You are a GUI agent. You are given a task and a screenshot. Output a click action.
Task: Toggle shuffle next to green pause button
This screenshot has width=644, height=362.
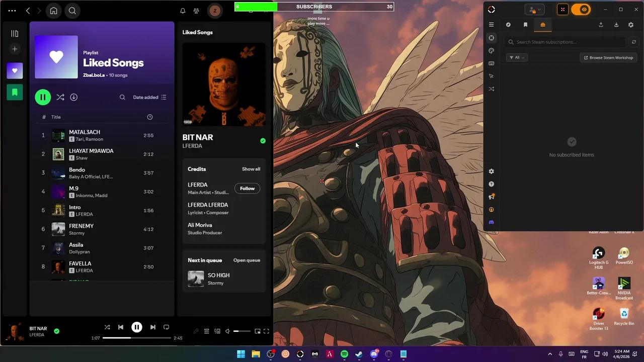pyautogui.click(x=60, y=97)
